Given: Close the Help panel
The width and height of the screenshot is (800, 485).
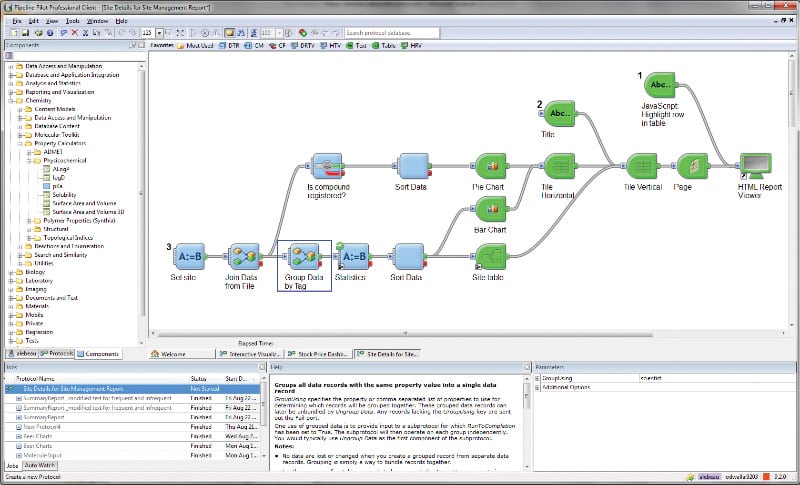Looking at the screenshot, I should point(527,367).
